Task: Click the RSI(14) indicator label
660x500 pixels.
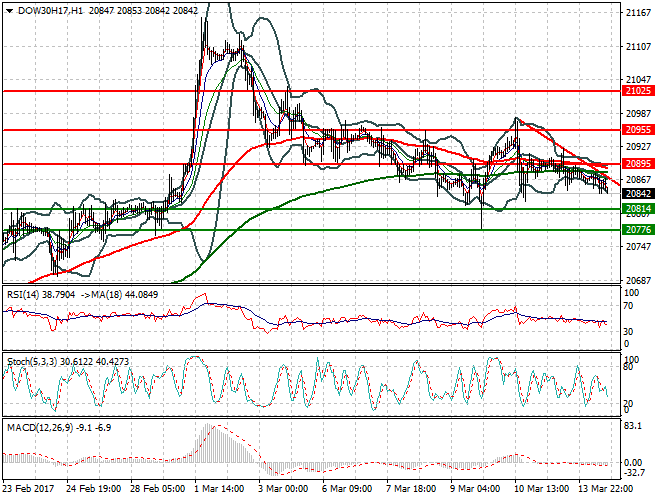Action: pyautogui.click(x=27, y=296)
